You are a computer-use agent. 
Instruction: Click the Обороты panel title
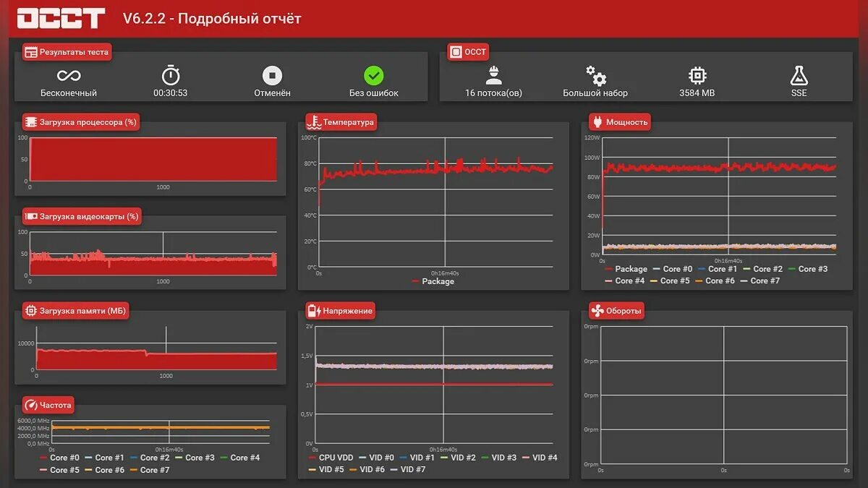tap(624, 311)
